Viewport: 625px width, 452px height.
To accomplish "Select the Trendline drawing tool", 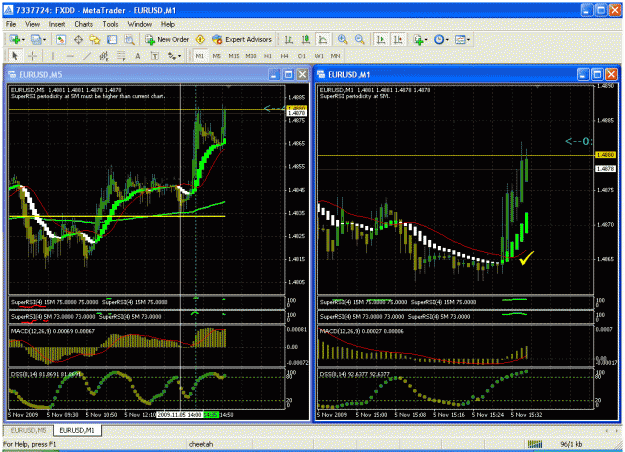I will coord(86,56).
